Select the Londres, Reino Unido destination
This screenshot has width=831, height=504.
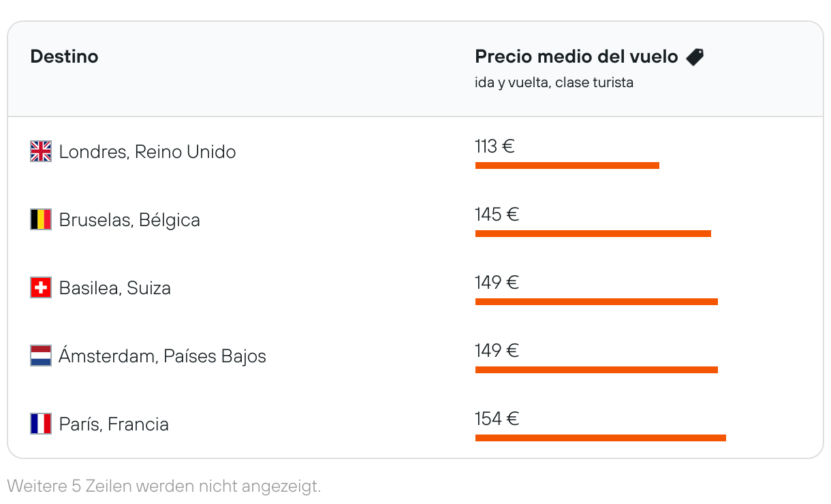147,151
